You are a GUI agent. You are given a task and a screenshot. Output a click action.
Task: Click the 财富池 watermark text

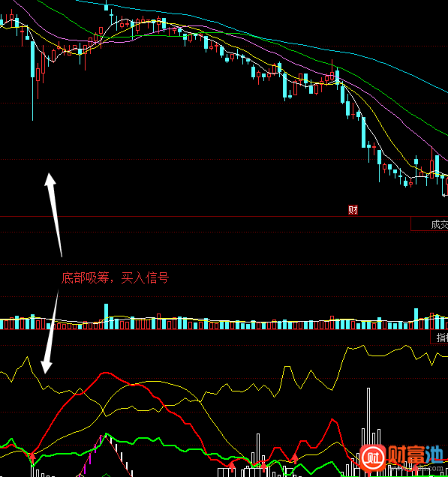coord(416,454)
